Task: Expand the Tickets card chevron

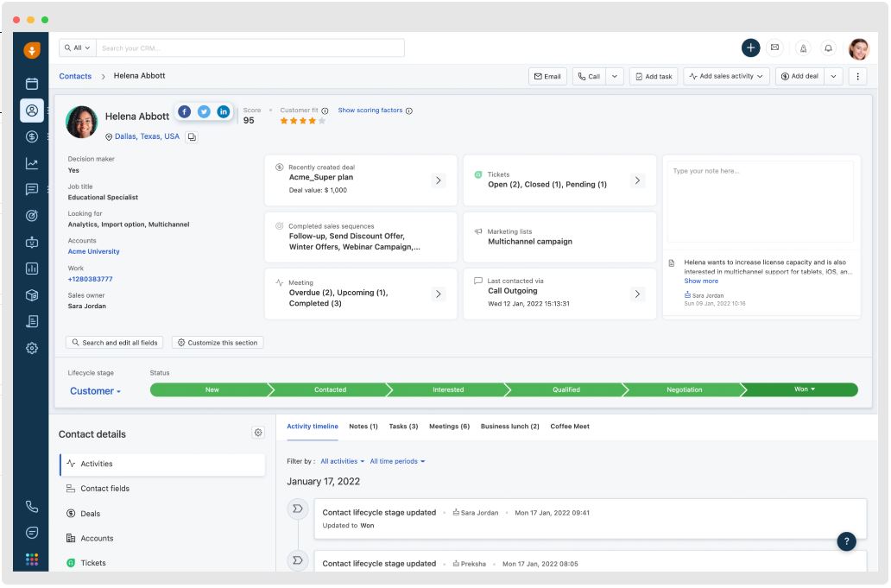Action: [637, 180]
